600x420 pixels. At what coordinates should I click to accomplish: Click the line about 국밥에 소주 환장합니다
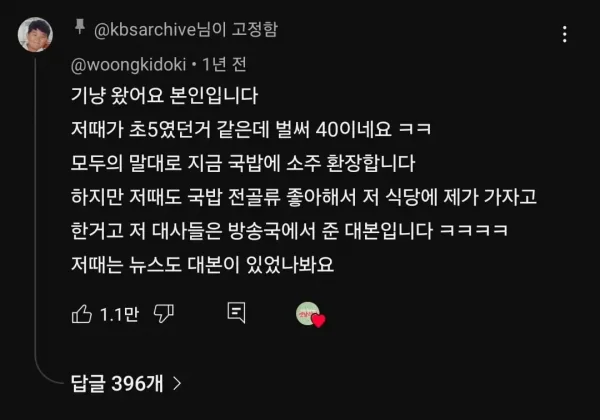pyautogui.click(x=243, y=163)
